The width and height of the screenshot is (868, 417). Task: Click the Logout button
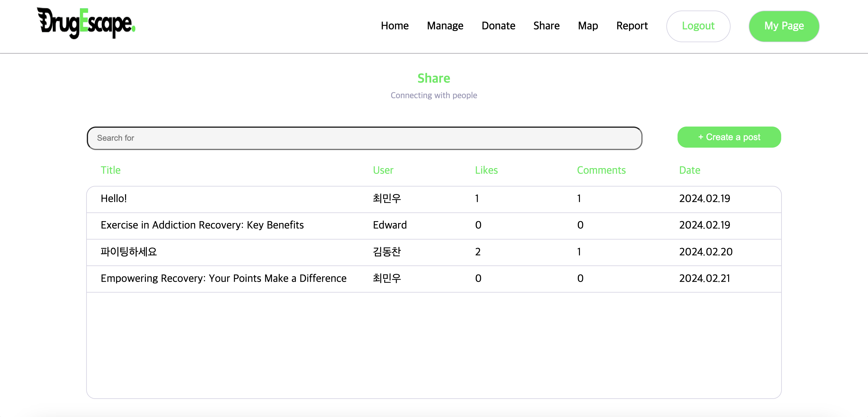[698, 26]
